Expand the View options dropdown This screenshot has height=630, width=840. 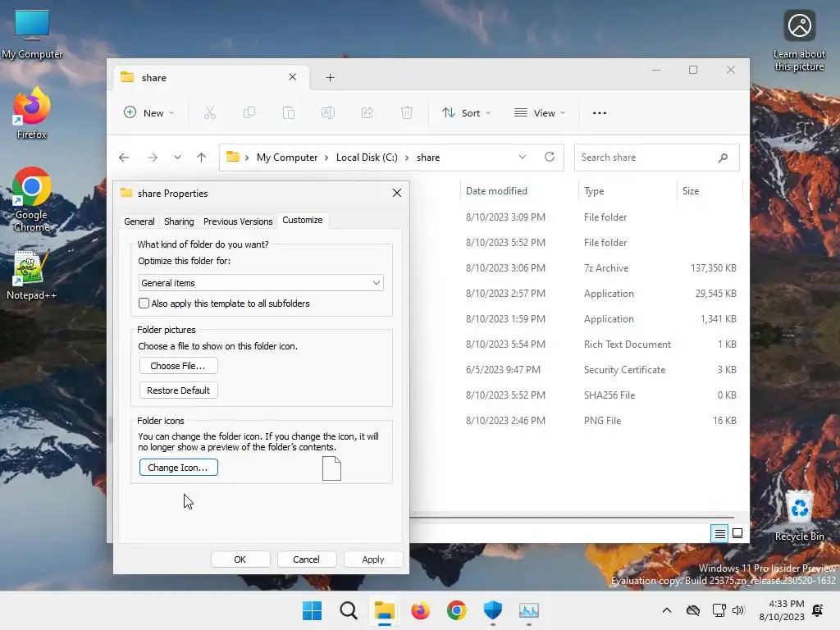(x=540, y=113)
